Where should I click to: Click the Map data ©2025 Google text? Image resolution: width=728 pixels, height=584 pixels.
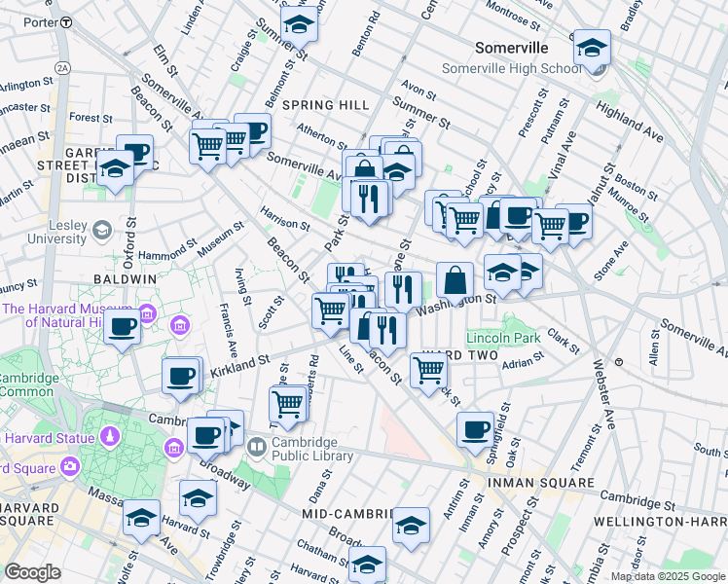tap(668, 576)
